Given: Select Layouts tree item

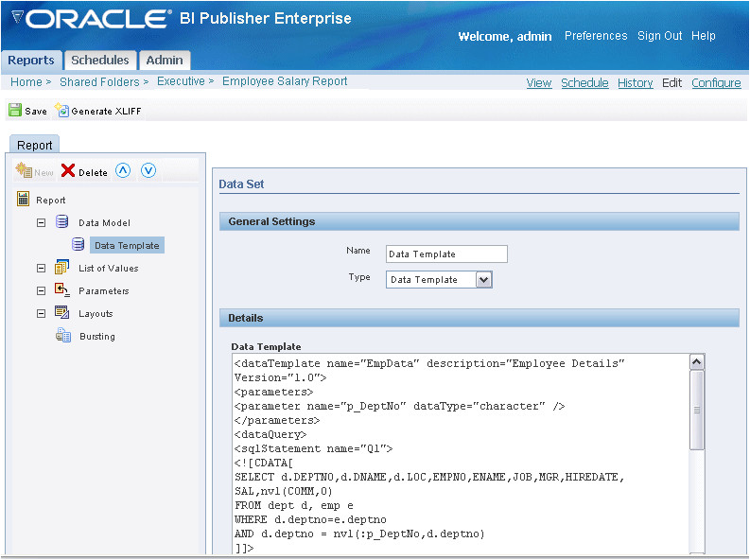Looking at the screenshot, I should click(x=96, y=314).
